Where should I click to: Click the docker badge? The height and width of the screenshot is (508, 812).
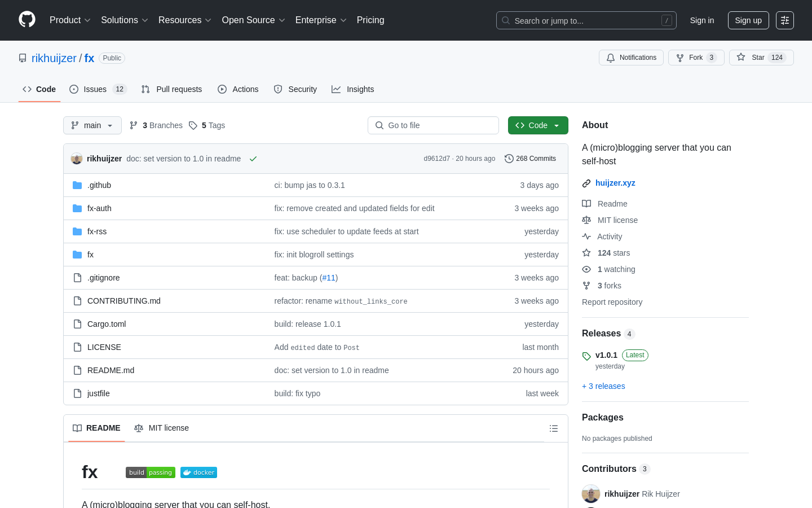[198, 472]
